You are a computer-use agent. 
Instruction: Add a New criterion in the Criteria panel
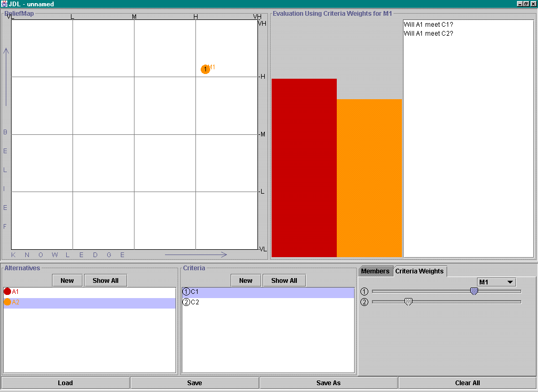point(246,280)
